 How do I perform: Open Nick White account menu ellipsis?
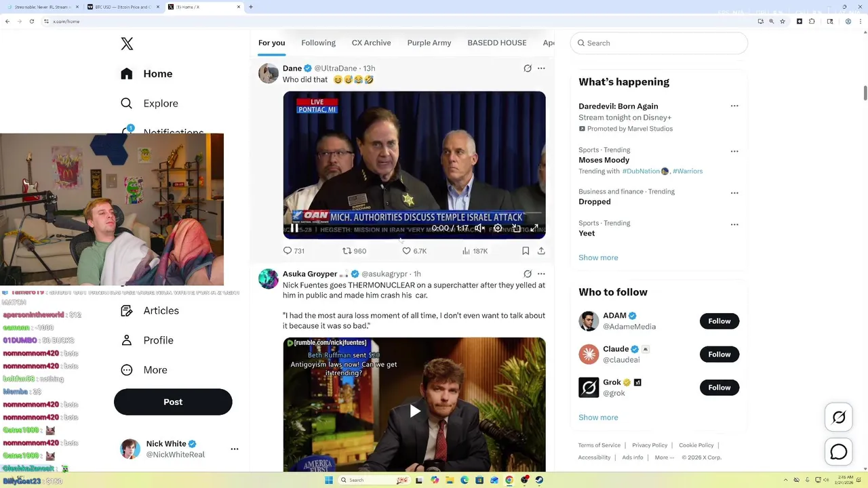(235, 449)
